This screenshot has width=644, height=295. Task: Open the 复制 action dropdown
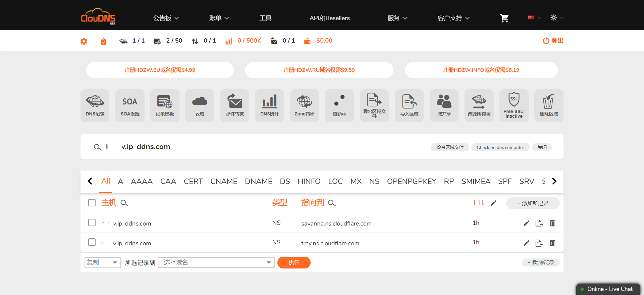[102, 262]
